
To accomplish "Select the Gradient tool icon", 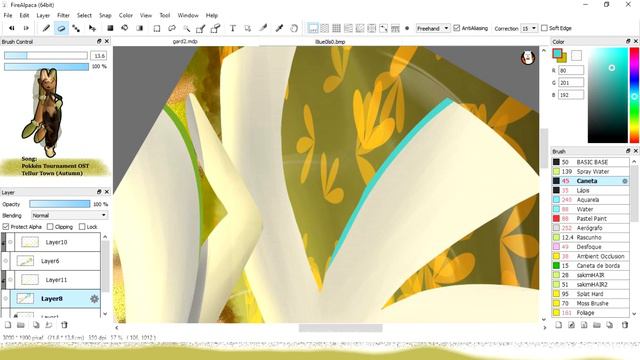I will click(140, 28).
